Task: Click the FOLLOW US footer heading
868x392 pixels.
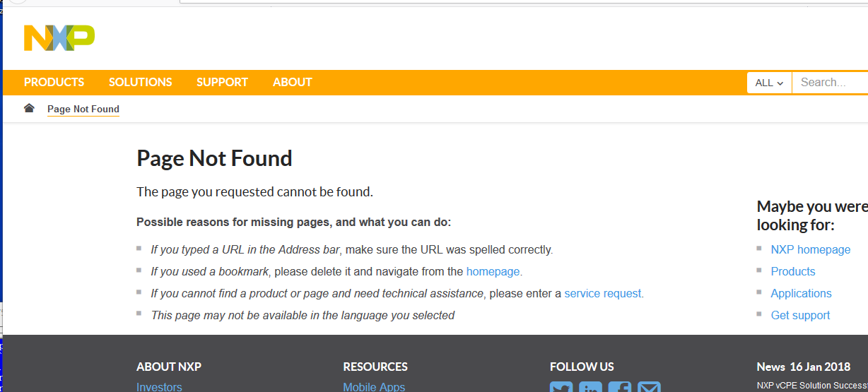Action: pyautogui.click(x=582, y=367)
